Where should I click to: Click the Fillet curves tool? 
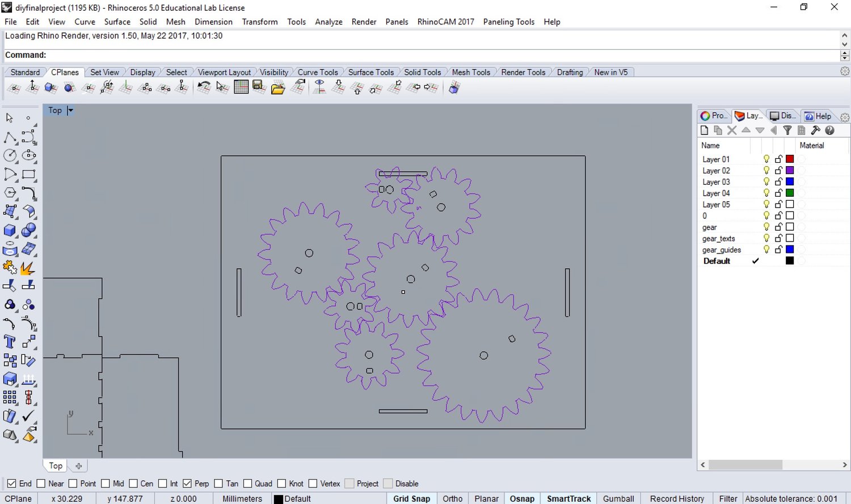pyautogui.click(x=28, y=193)
